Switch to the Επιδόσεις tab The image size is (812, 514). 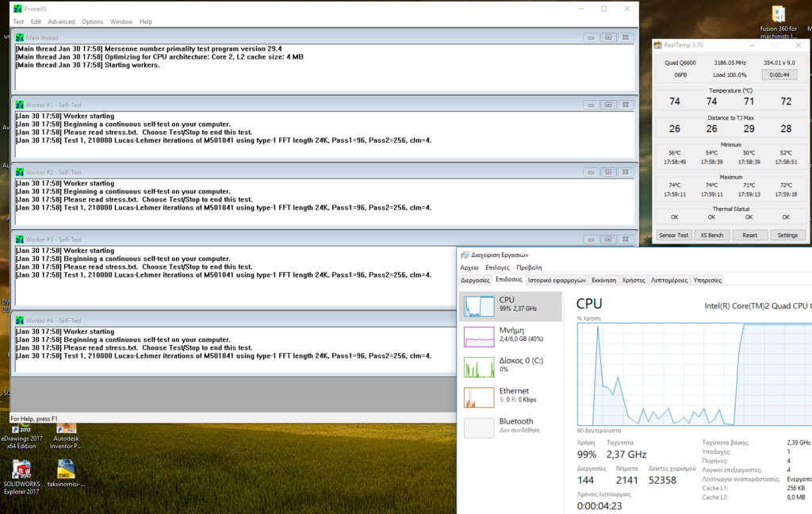(x=508, y=279)
